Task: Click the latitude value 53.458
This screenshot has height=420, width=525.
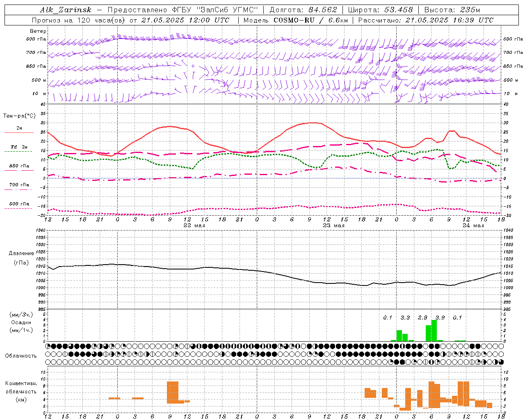Action: click(399, 10)
